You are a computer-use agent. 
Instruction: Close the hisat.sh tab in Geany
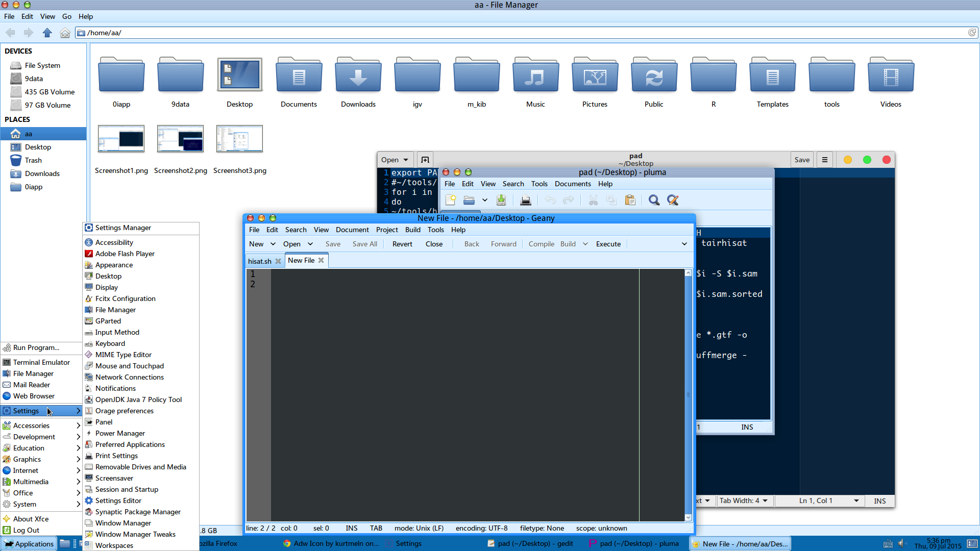pos(278,261)
